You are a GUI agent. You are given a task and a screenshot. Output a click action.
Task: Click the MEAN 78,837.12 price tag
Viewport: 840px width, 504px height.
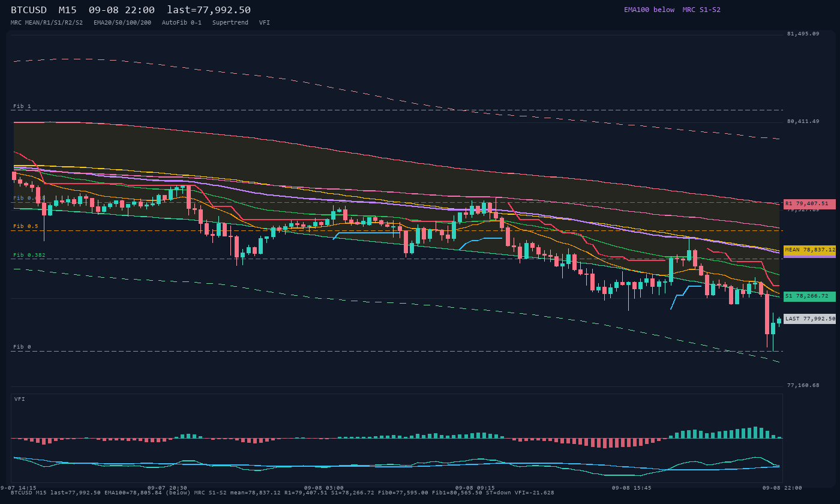(x=809, y=250)
